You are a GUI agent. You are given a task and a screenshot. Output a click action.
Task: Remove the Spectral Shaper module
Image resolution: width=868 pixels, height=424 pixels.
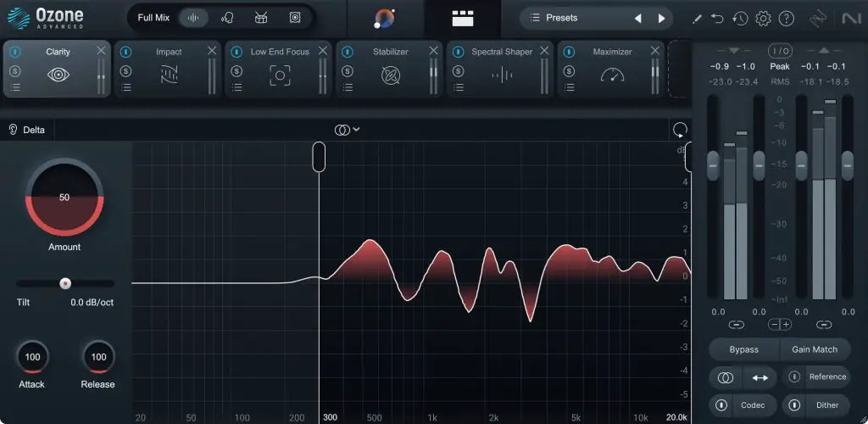point(544,51)
